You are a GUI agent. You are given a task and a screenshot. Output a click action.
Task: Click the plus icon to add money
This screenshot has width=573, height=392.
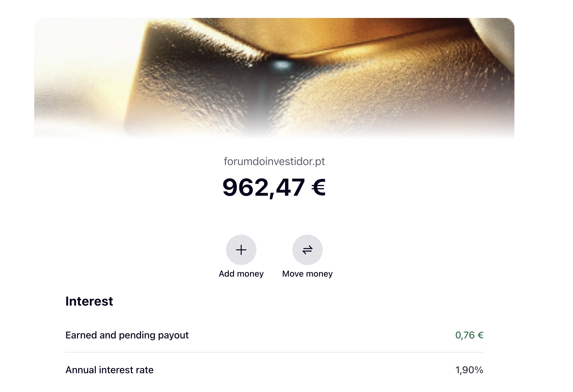(241, 250)
